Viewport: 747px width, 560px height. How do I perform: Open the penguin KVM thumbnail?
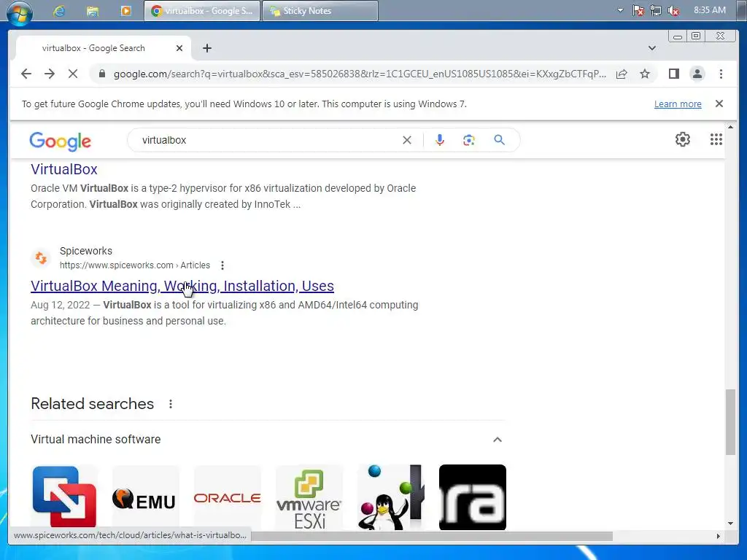391,497
